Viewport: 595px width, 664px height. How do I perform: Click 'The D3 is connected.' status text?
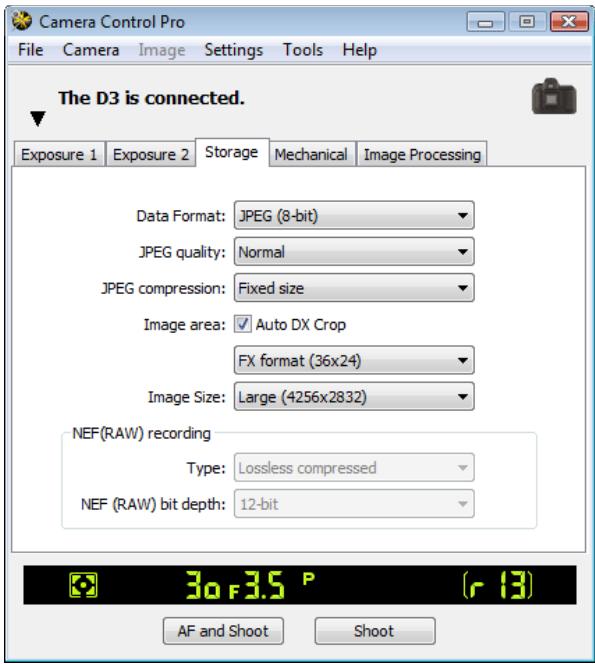[x=151, y=98]
